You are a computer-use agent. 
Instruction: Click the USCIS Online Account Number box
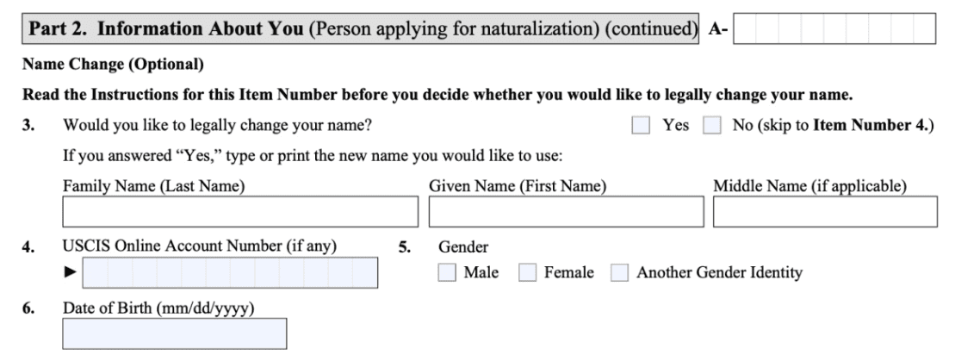click(x=230, y=272)
